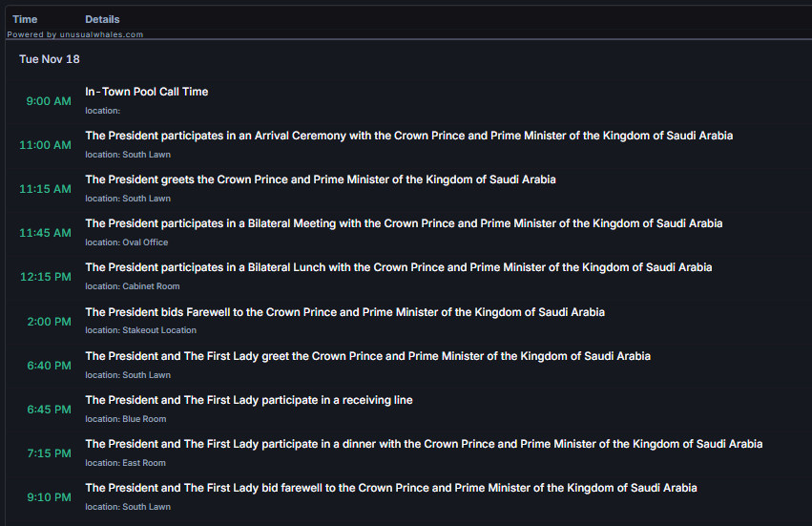Click the 11:15 AM time label
The width and height of the screenshot is (812, 526).
tap(45, 189)
